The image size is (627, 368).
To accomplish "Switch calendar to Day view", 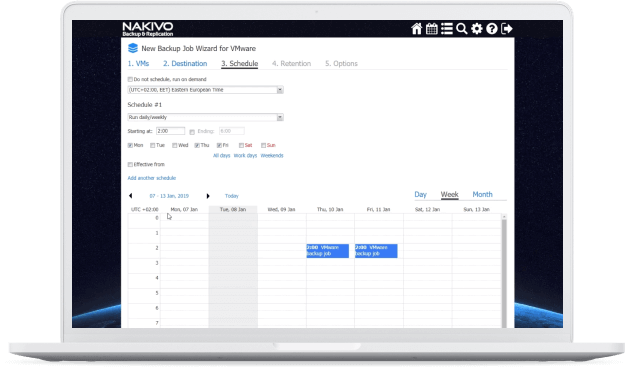I will click(420, 194).
